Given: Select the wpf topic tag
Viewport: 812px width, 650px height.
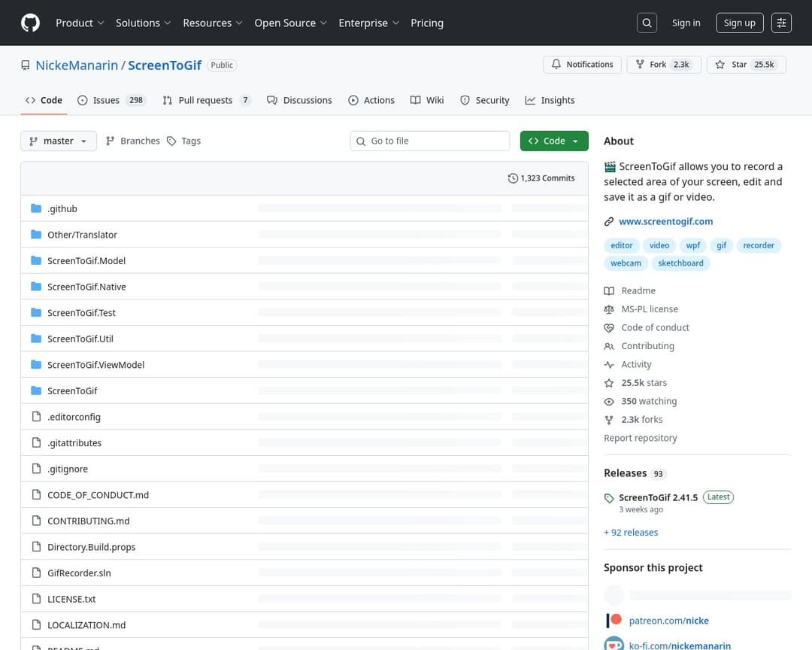Looking at the screenshot, I should (692, 245).
